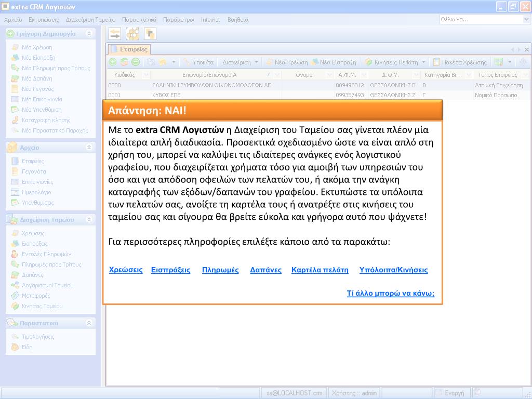Open the Βοήθεια menu
Image resolution: width=532 pixels, height=399 pixels.
(238, 20)
